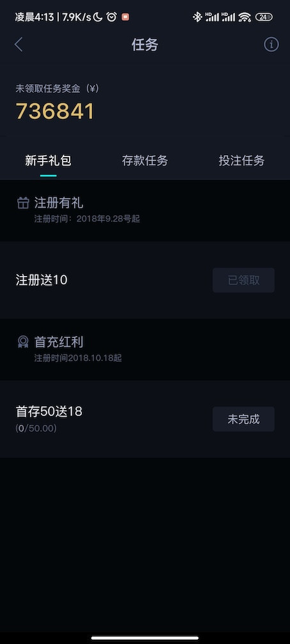
Task: Tap the battery indicator icon
Action: [x=264, y=17]
